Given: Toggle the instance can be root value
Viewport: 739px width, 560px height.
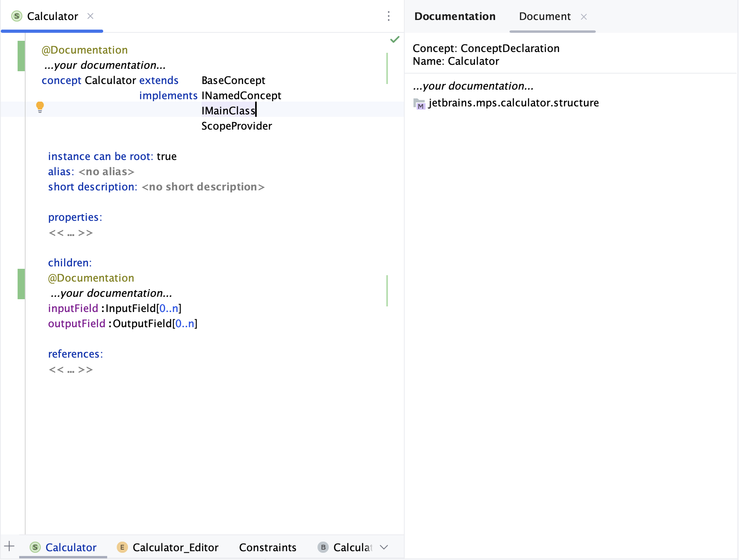Looking at the screenshot, I should (x=167, y=156).
